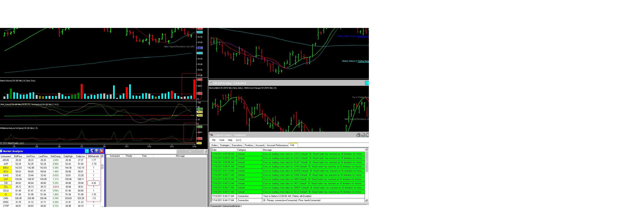Click the Market Analyzer link 'L' icon

pos(87,151)
